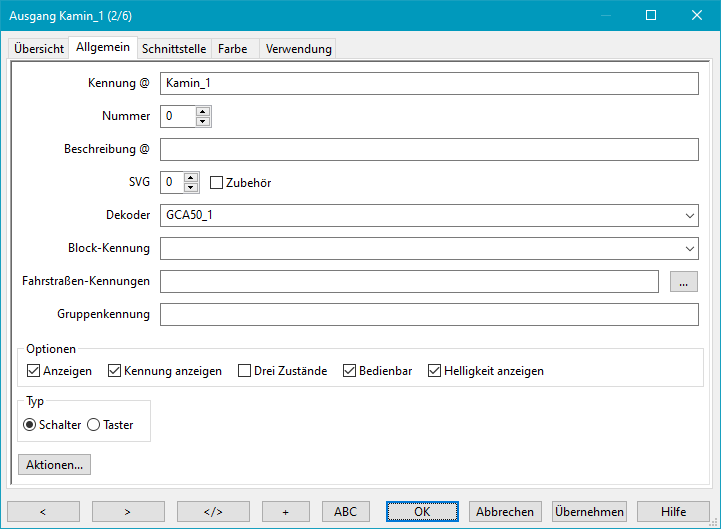This screenshot has width=721, height=529.
Task: Expand the Dekoder dropdown list
Action: 690,215
